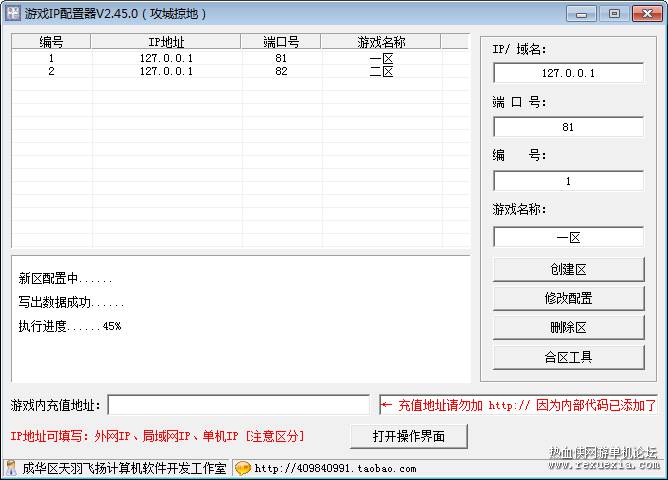
Task: Click 打开操作界面 button
Action: pos(409,436)
